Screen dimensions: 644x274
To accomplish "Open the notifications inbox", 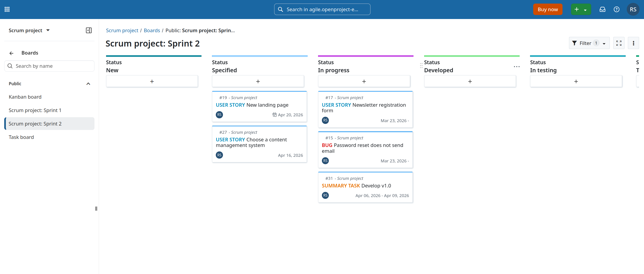I will (x=602, y=9).
